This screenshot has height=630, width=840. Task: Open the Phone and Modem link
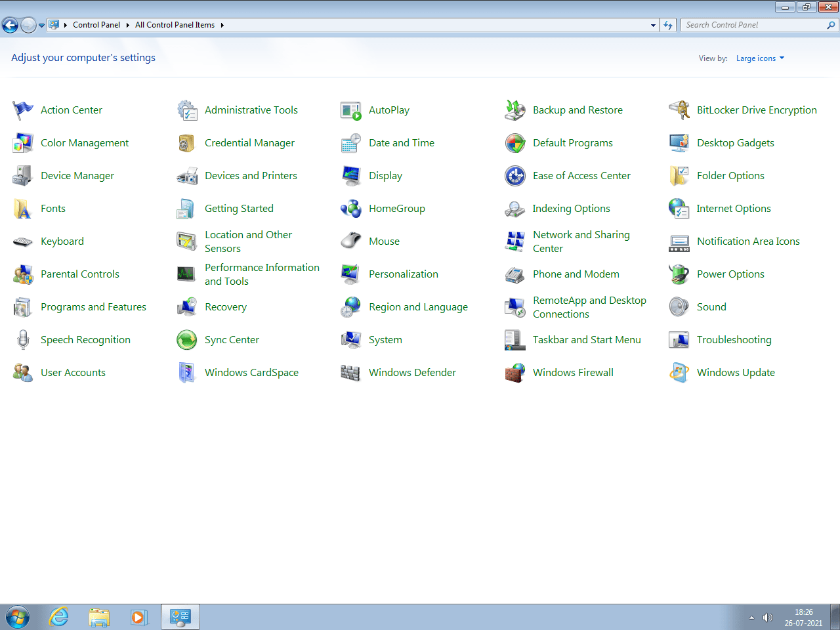click(576, 274)
